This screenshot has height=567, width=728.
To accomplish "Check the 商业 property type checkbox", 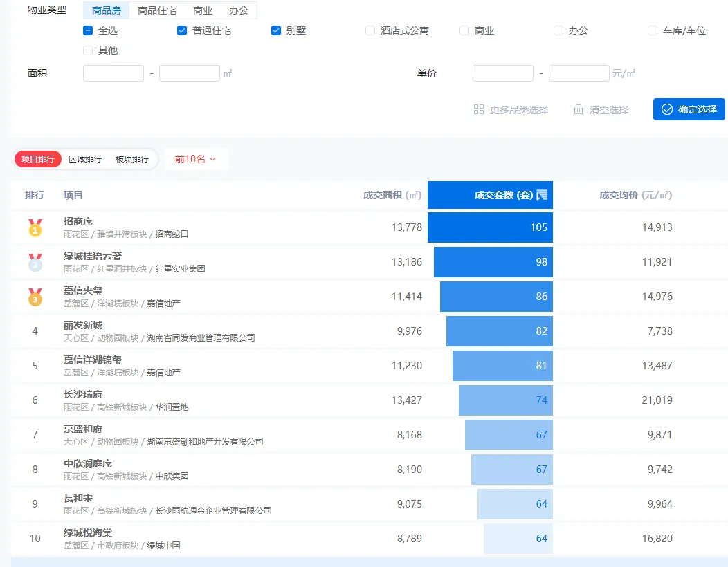I will (x=464, y=30).
